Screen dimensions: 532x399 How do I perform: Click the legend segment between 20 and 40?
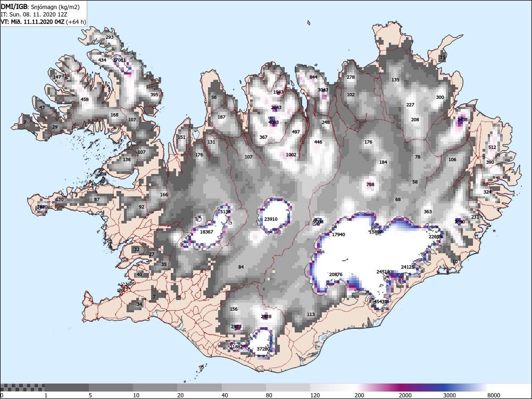pyautogui.click(x=199, y=387)
